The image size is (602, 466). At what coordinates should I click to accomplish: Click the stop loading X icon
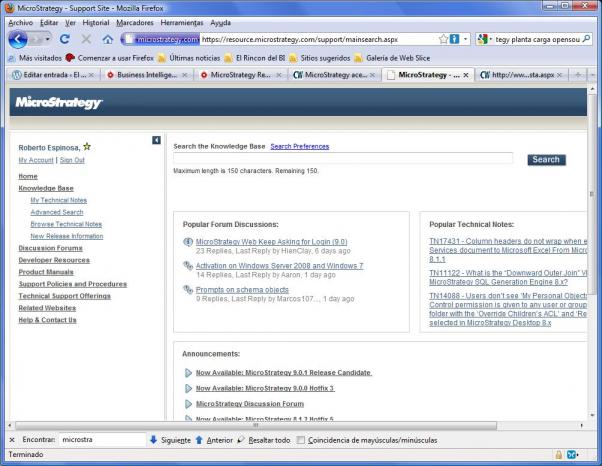86,39
